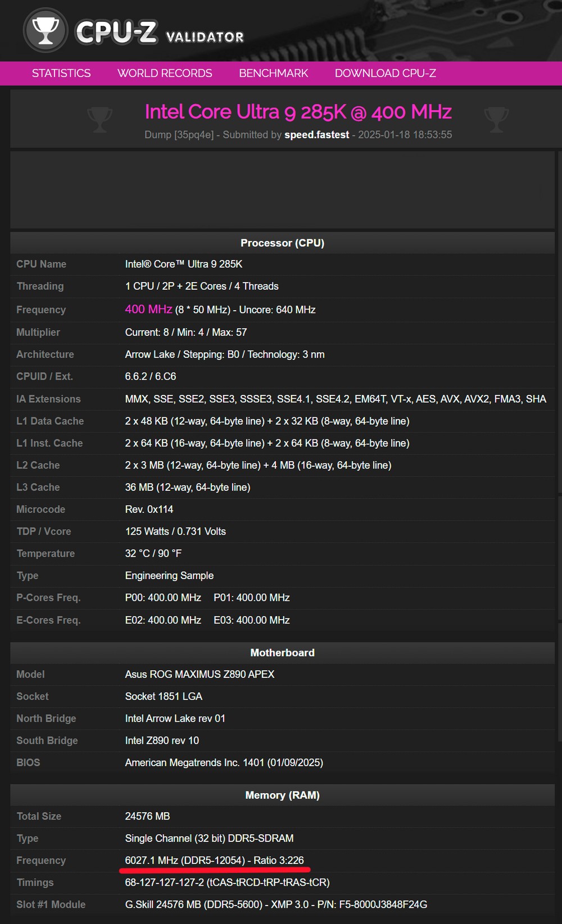Click the Motherboard section header

point(283,653)
